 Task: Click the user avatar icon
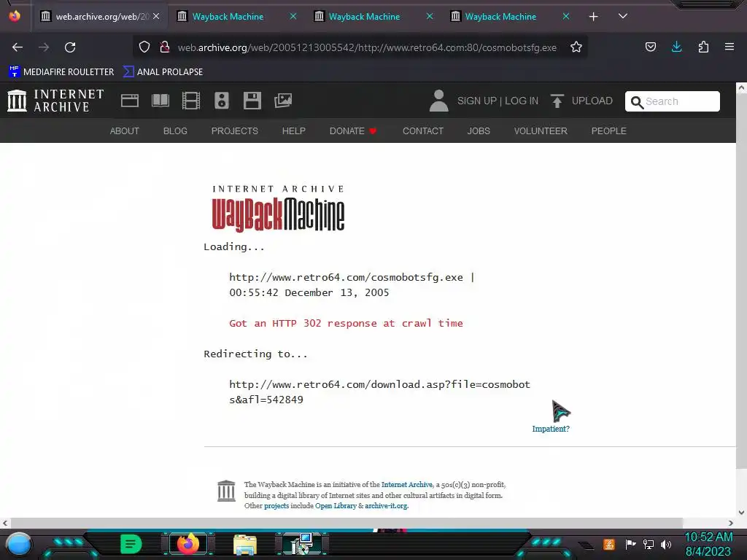[438, 101]
